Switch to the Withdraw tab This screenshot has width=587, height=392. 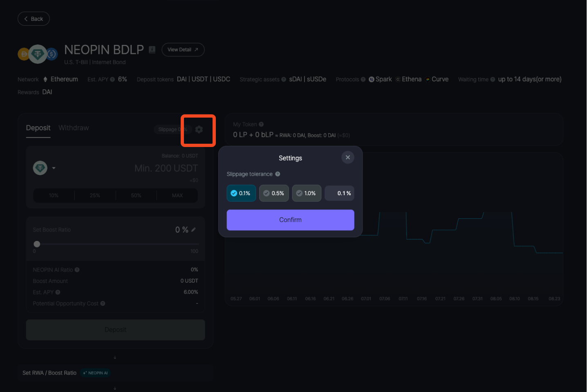click(x=74, y=128)
